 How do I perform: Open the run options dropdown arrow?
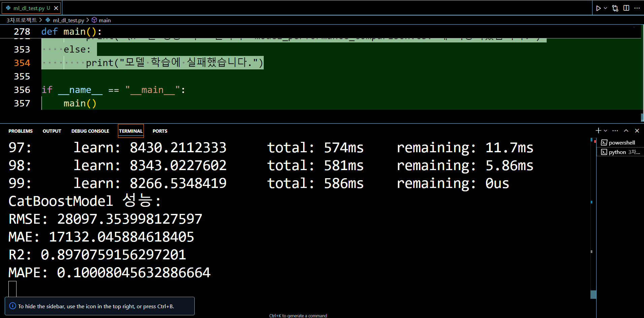pos(605,8)
